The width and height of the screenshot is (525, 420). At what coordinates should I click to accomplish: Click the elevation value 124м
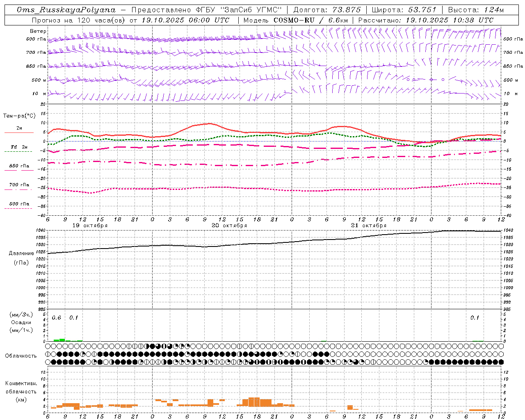494,10
